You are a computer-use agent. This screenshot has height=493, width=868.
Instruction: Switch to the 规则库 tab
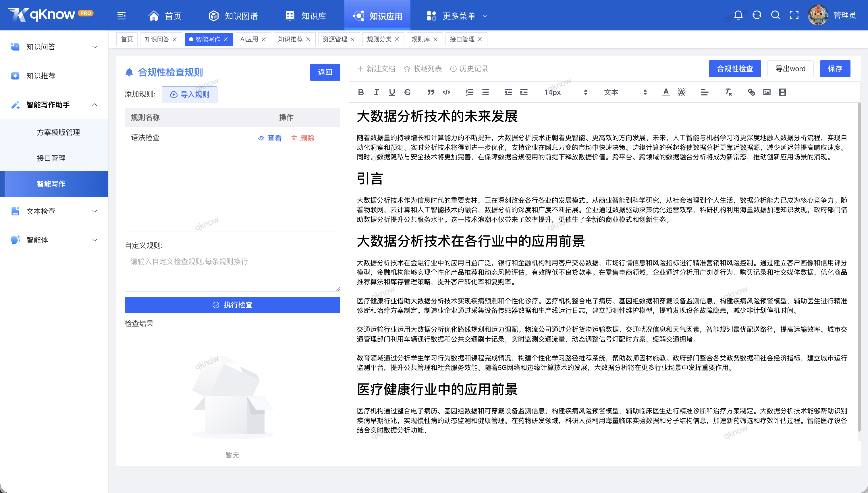[x=421, y=39]
